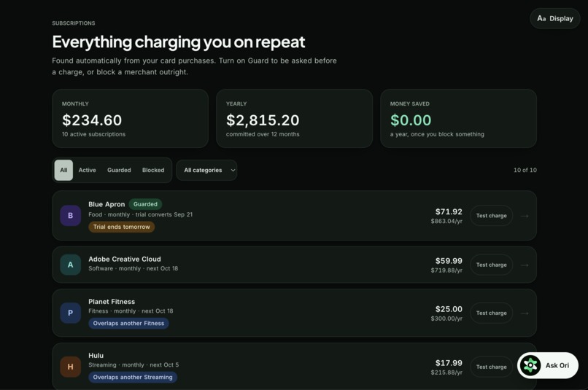Click the 10 of 10 counter
The image size is (588, 390).
click(x=525, y=170)
